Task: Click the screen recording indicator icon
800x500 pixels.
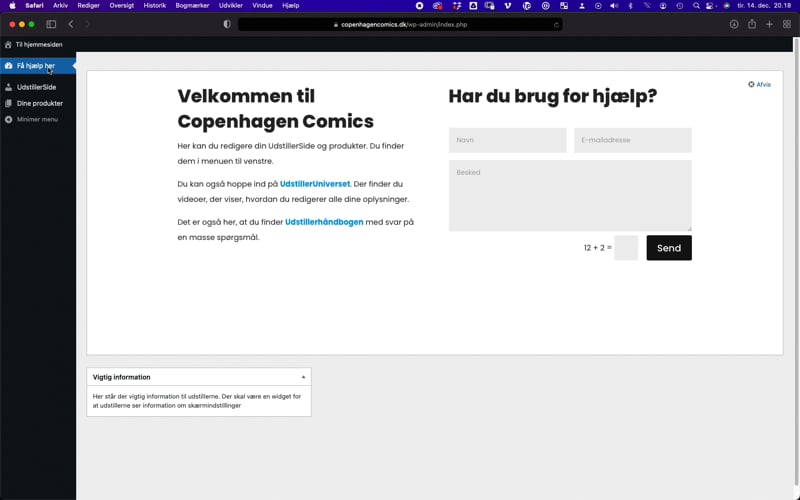Action: click(x=419, y=6)
